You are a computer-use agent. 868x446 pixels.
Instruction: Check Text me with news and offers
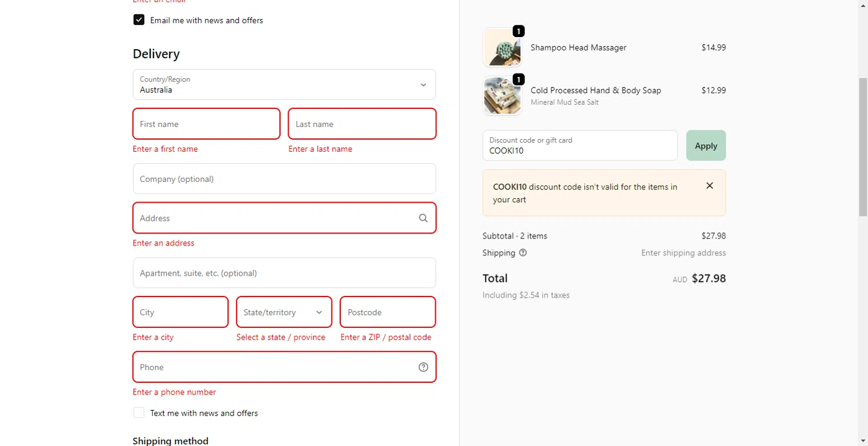pyautogui.click(x=139, y=413)
